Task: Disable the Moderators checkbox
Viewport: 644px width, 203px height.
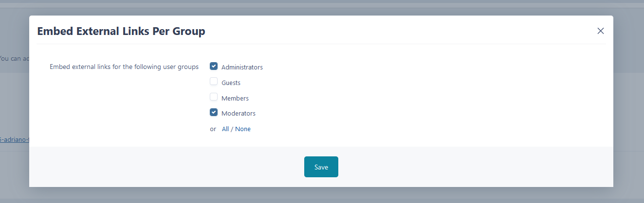Action: (214, 113)
